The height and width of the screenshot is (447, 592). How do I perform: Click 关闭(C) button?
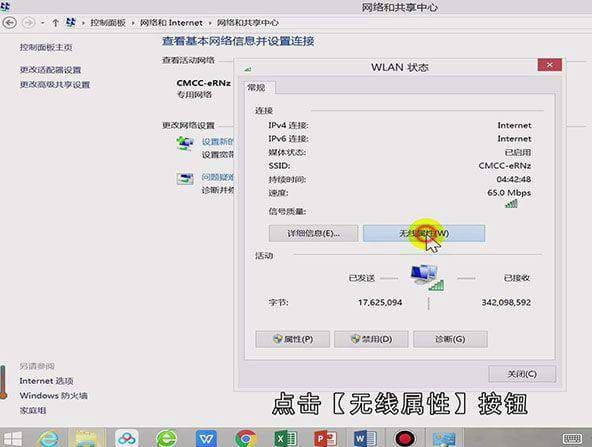(x=522, y=374)
